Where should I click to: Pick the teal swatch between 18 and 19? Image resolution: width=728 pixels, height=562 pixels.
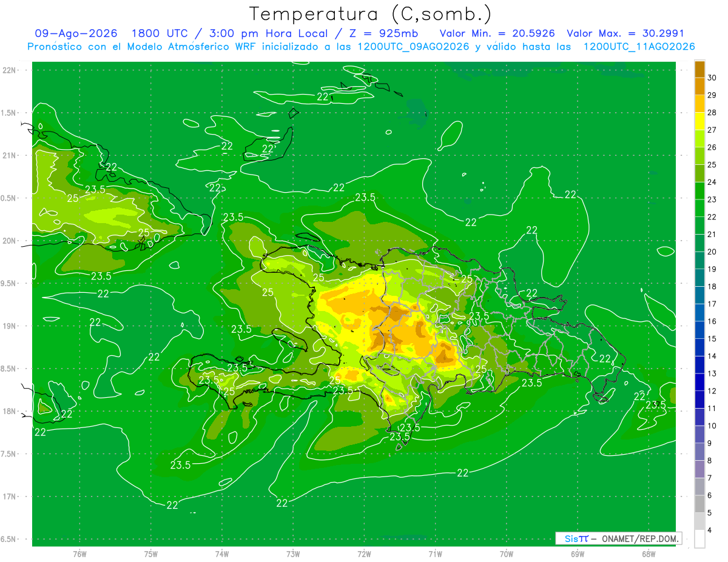coord(699,278)
